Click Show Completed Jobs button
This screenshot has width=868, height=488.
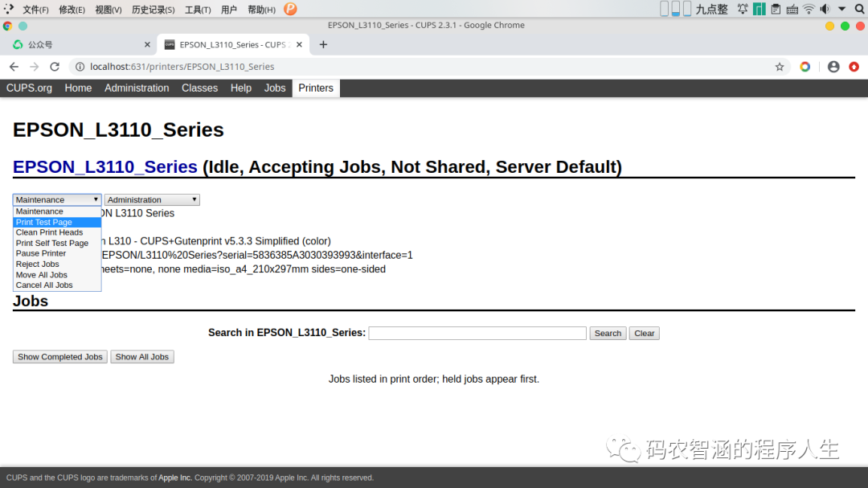(59, 357)
